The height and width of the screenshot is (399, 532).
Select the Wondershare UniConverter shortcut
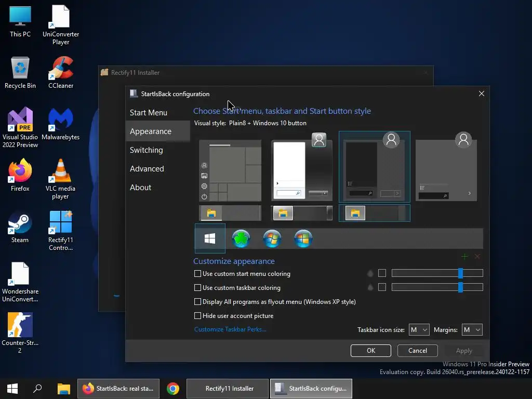click(x=20, y=282)
